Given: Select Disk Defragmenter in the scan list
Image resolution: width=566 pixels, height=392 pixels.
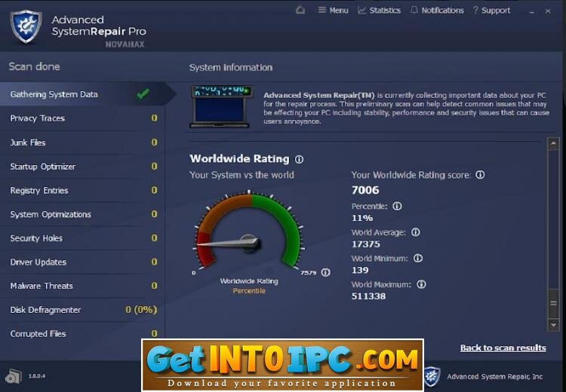Looking at the screenshot, I should [x=82, y=310].
